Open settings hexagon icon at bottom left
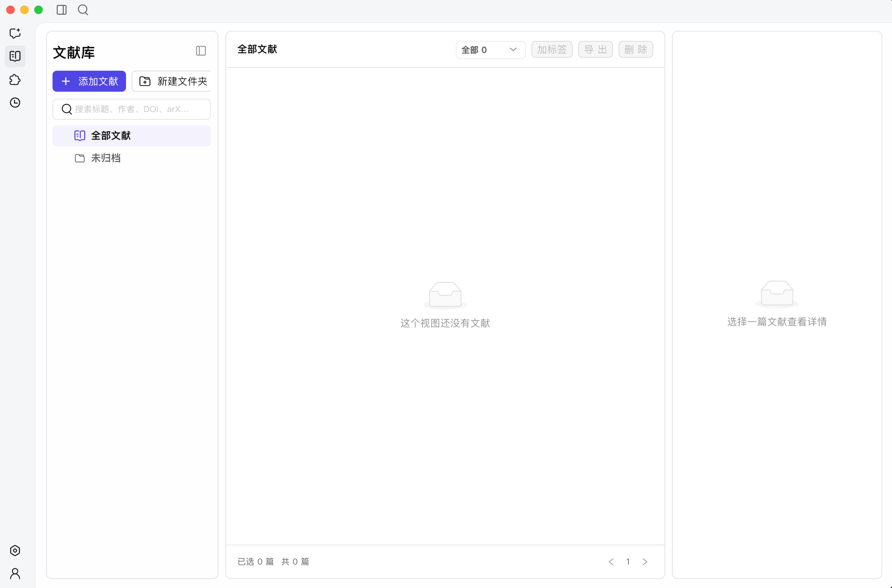The width and height of the screenshot is (892, 588). pyautogui.click(x=15, y=551)
